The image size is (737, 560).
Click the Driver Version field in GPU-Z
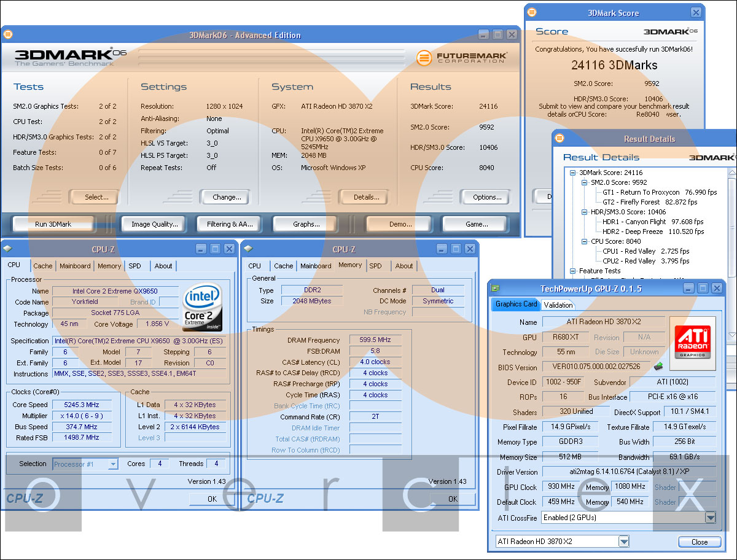point(629,472)
